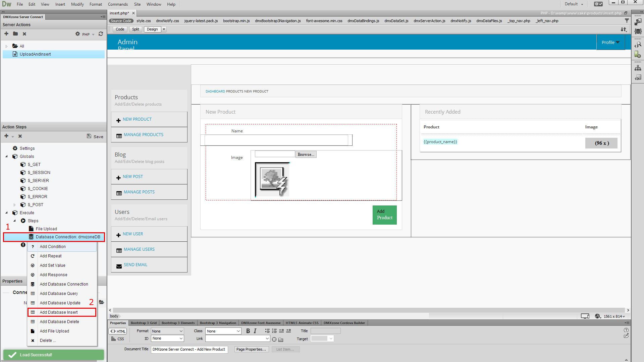
Task: Open Properties help question icon
Action: click(626, 330)
